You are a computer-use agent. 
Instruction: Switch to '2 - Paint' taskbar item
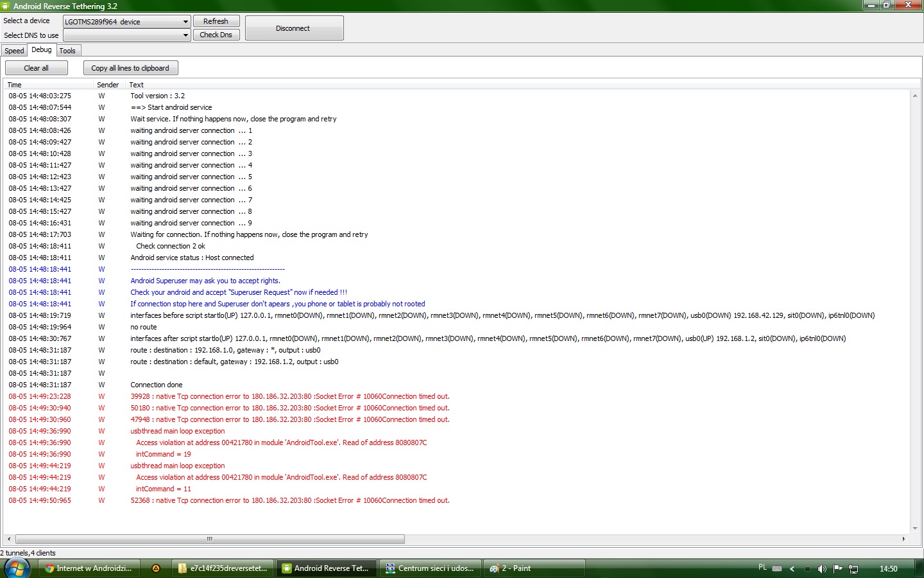pyautogui.click(x=534, y=568)
